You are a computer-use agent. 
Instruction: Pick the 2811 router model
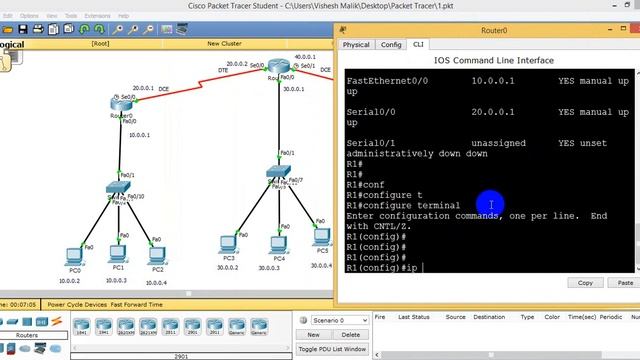pyautogui.click(x=170, y=327)
